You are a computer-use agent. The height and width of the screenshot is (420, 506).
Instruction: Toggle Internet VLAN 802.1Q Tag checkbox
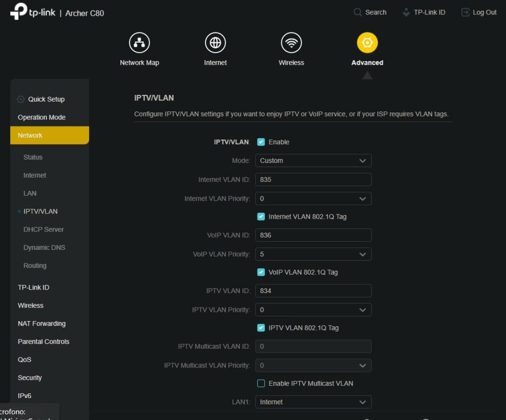(261, 217)
